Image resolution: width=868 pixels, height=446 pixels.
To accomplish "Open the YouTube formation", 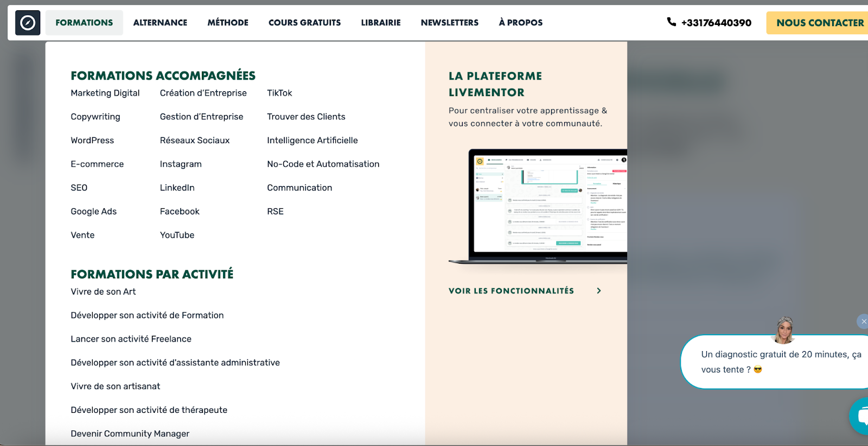I will tap(177, 235).
